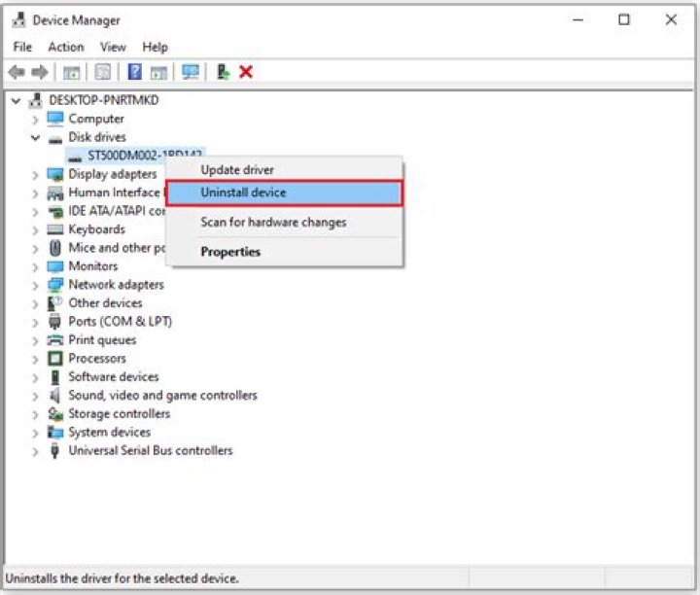Click the Print queues printer icon

pyautogui.click(x=55, y=340)
